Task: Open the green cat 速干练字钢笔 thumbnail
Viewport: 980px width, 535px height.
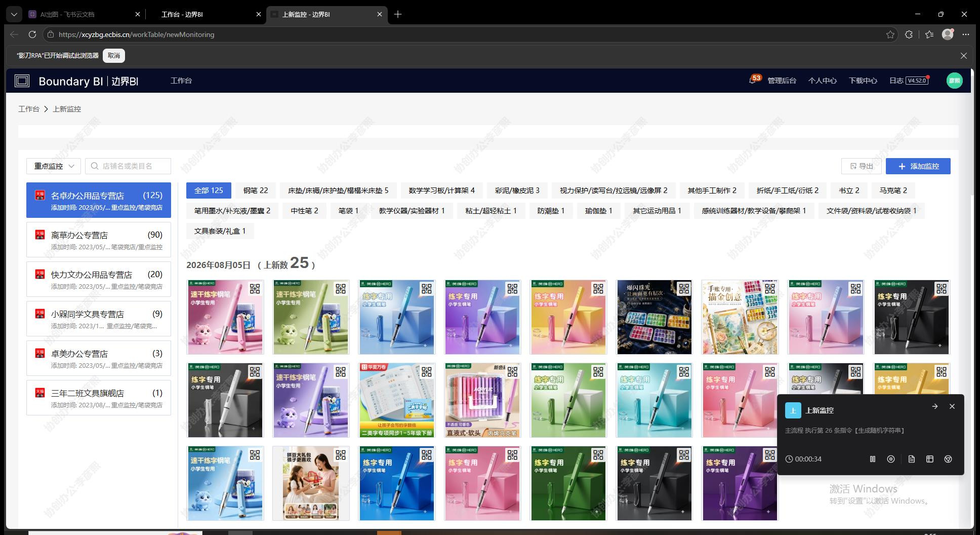Action: [311, 317]
